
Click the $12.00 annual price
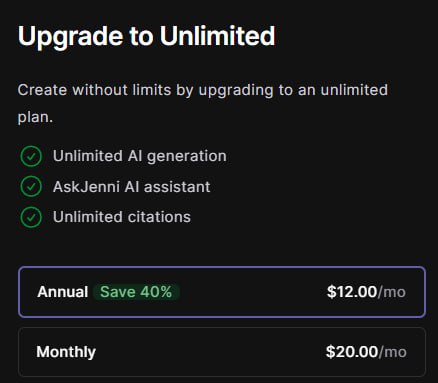pyautogui.click(x=352, y=292)
